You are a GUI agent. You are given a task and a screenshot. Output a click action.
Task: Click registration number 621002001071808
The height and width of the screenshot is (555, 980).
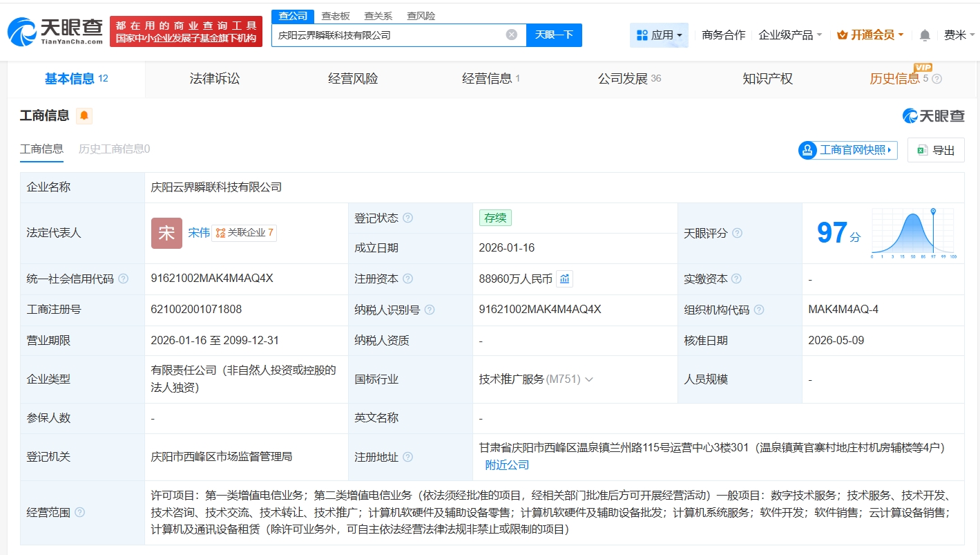tap(196, 310)
